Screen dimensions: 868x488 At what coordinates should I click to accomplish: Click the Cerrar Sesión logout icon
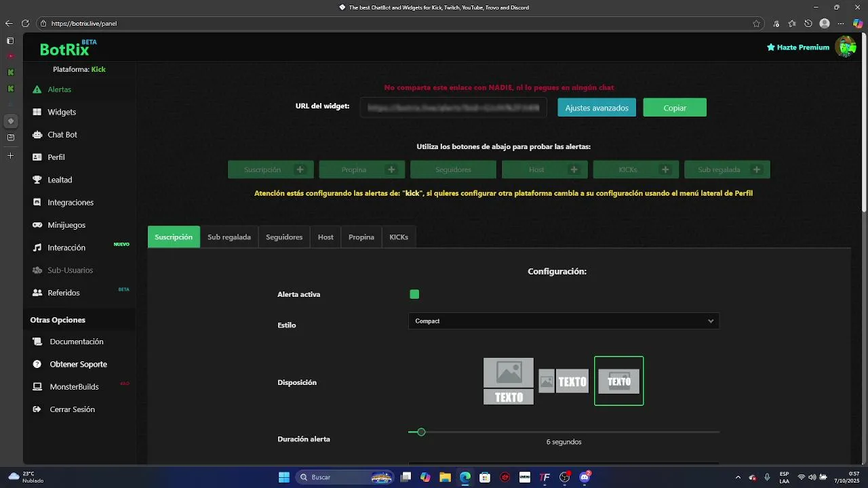[x=37, y=409]
